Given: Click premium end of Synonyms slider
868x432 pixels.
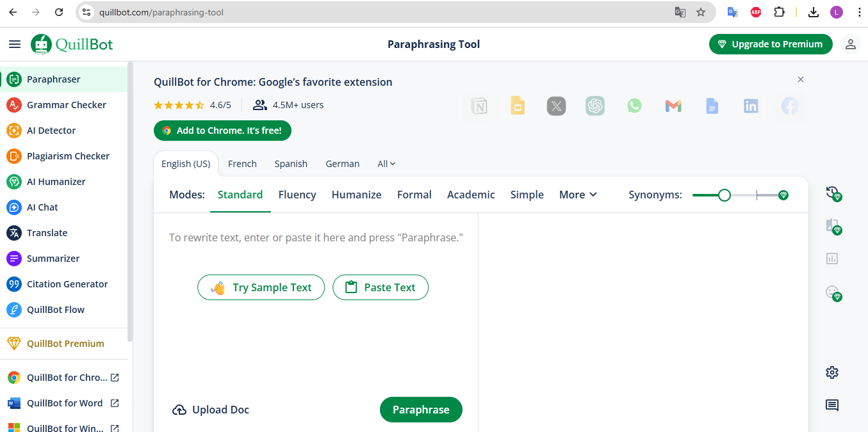Looking at the screenshot, I should click(x=783, y=195).
